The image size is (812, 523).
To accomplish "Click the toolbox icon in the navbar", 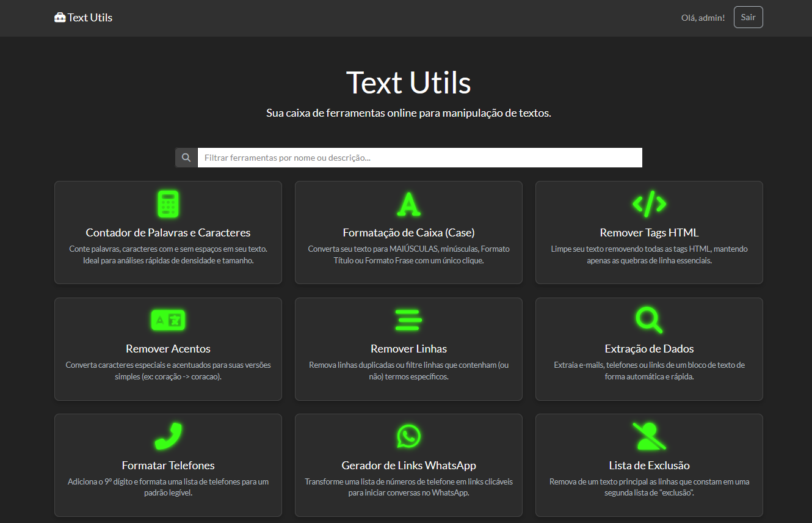I will [60, 18].
